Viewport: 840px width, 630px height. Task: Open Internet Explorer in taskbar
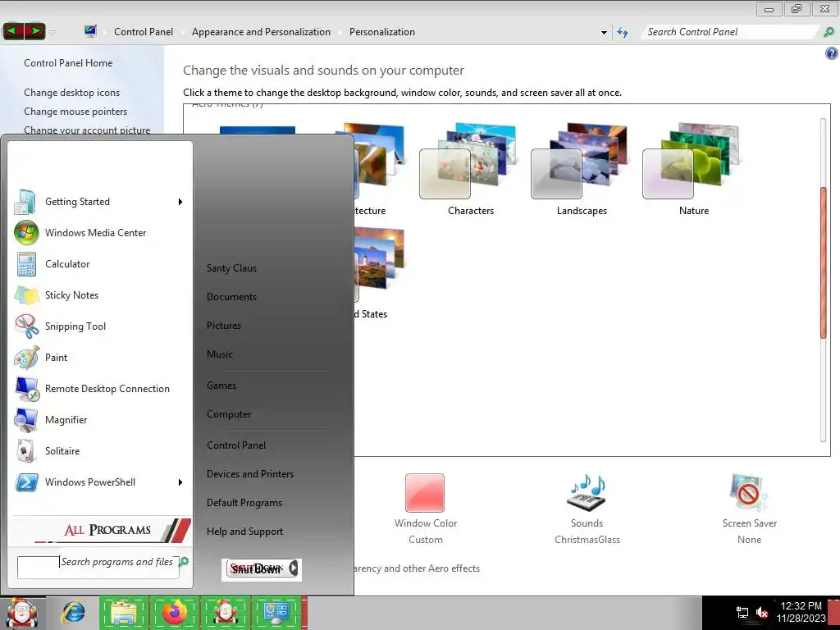point(73,614)
